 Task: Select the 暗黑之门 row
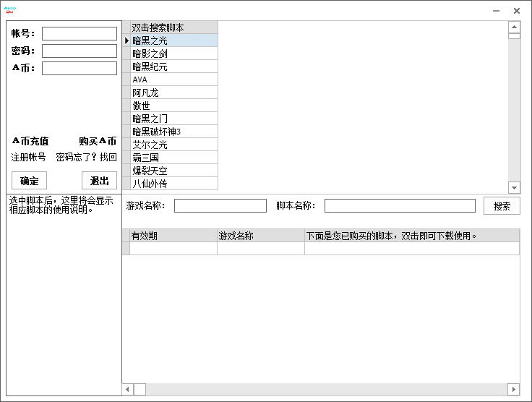174,119
